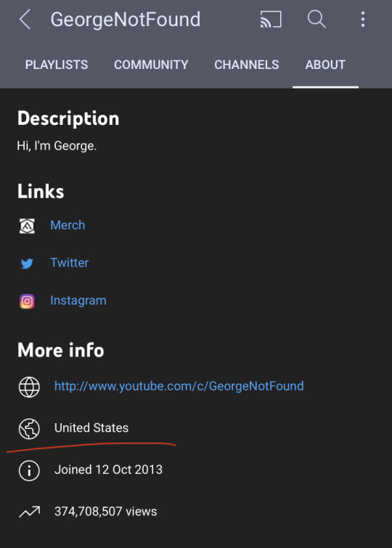Open the search magnifier icon
Viewport: 392px width, 548px height.
[x=317, y=19]
